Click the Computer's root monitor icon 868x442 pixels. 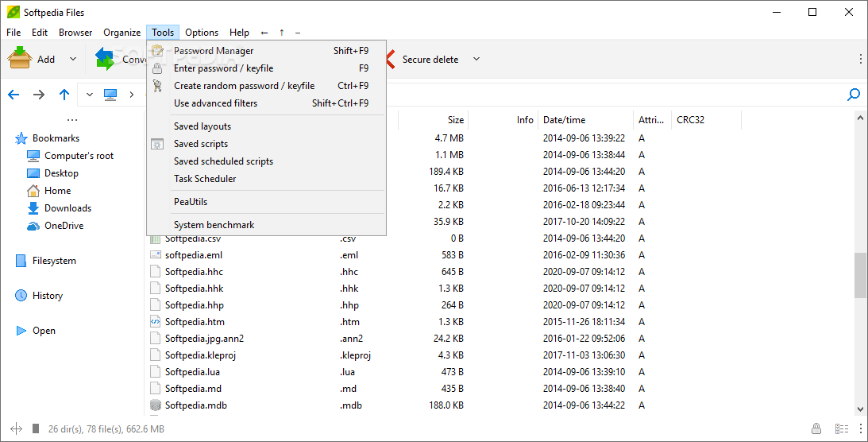(33, 156)
